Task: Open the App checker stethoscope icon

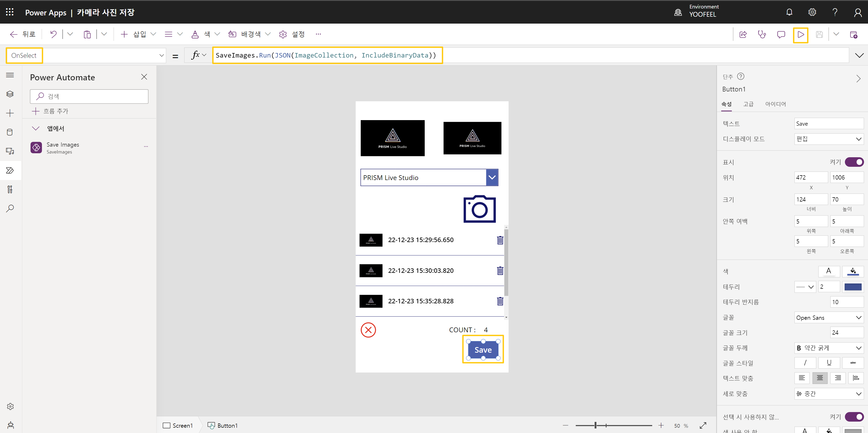Action: (762, 34)
